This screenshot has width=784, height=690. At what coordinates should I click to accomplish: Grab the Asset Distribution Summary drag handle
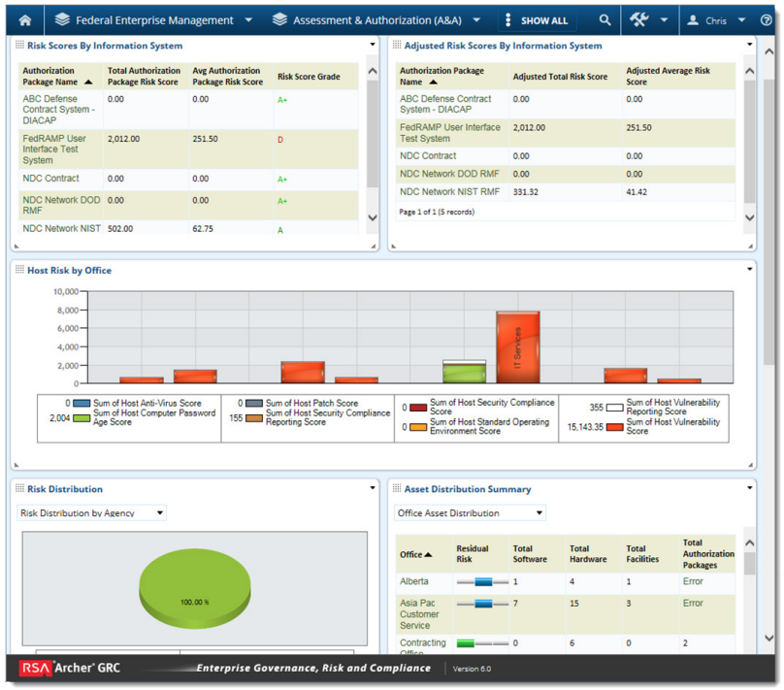(397, 488)
